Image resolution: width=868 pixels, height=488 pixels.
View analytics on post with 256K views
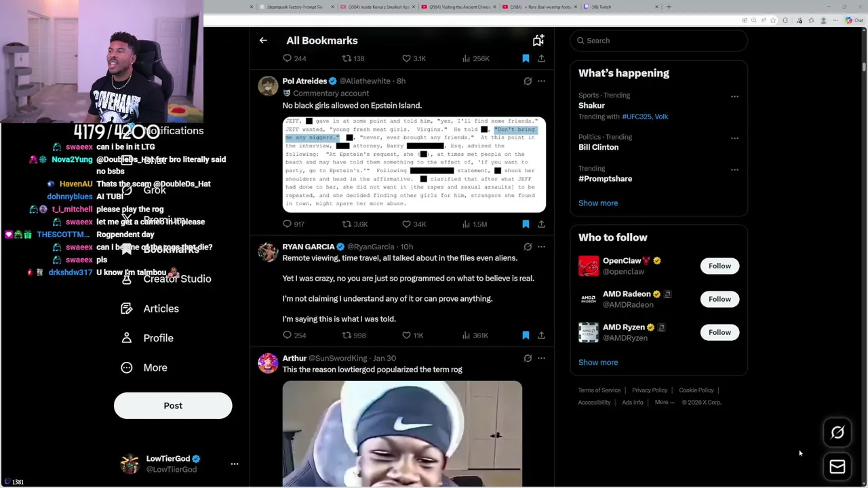point(475,59)
